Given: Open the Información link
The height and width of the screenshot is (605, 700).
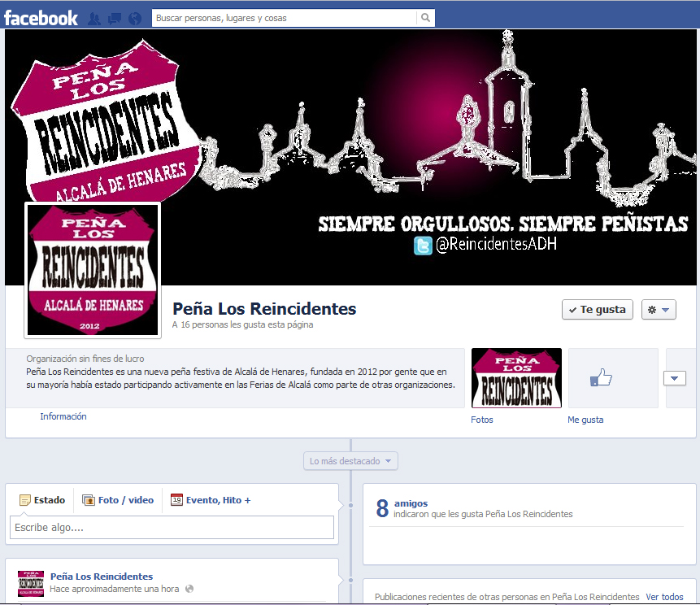Looking at the screenshot, I should [63, 416].
